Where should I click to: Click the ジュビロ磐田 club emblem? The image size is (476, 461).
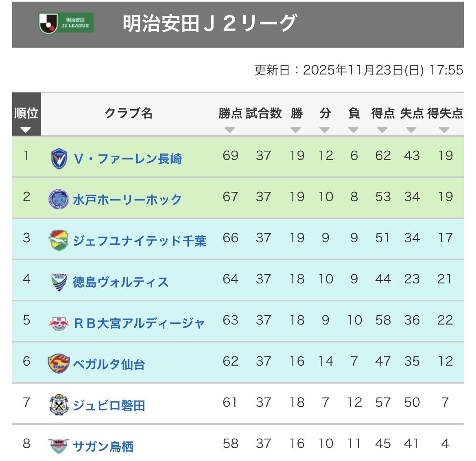(59, 405)
